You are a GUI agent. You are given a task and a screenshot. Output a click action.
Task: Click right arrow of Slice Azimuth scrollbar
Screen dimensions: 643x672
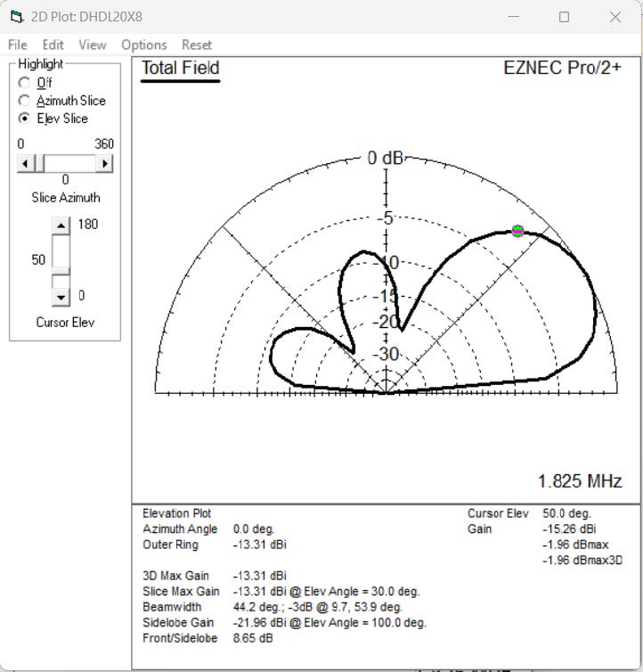(x=105, y=163)
